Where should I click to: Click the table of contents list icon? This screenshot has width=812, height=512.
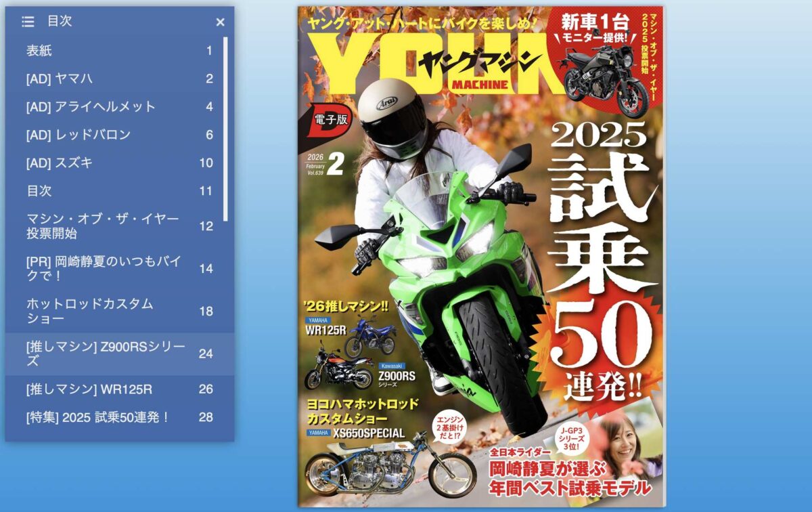point(28,22)
